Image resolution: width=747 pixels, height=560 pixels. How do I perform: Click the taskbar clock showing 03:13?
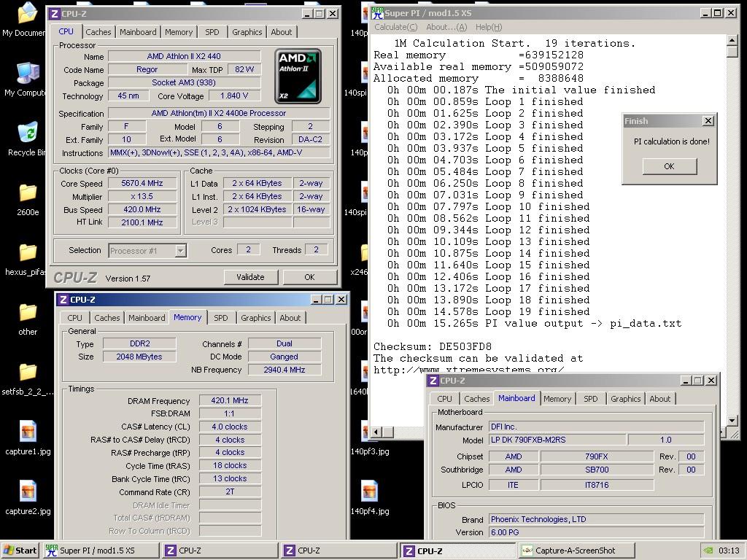click(729, 551)
